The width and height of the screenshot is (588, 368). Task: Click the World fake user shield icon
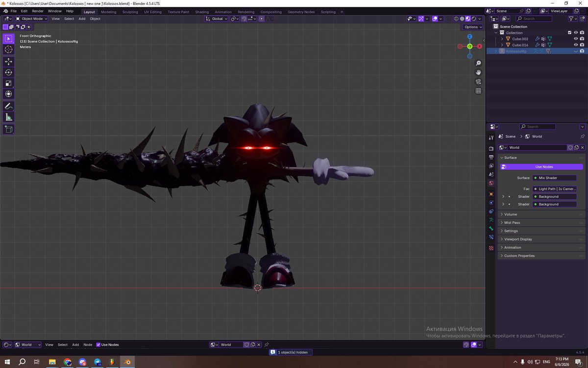(x=570, y=147)
